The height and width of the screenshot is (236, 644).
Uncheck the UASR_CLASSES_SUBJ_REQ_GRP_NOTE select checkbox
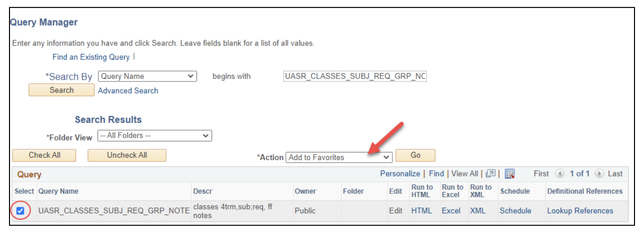[x=20, y=211]
